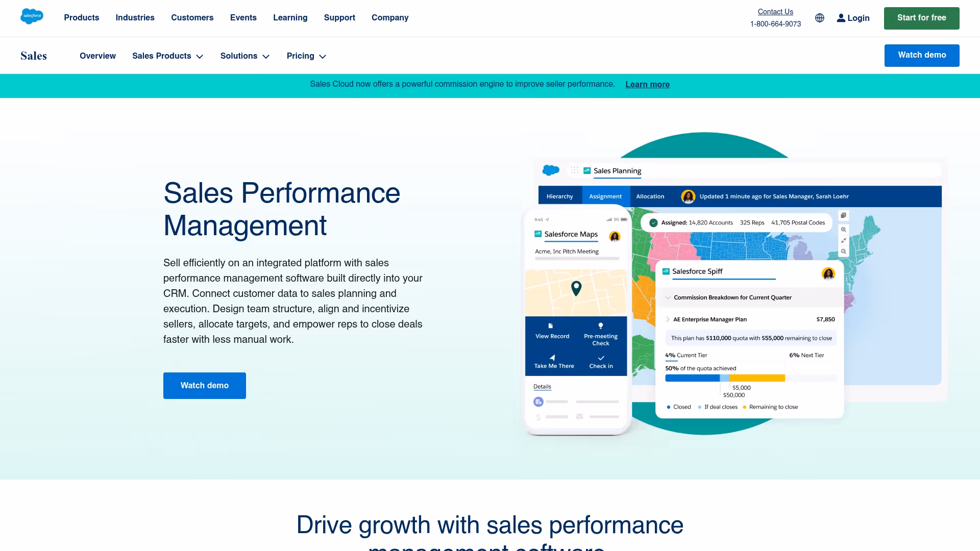This screenshot has height=551, width=980.
Task: Select the Hierarchy tab in Sales Planning
Action: (559, 196)
